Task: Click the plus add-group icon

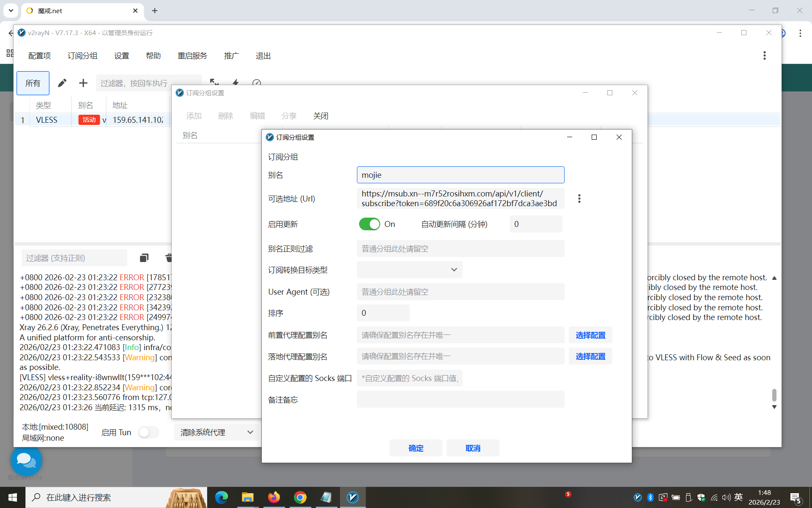Action: pyautogui.click(x=83, y=83)
